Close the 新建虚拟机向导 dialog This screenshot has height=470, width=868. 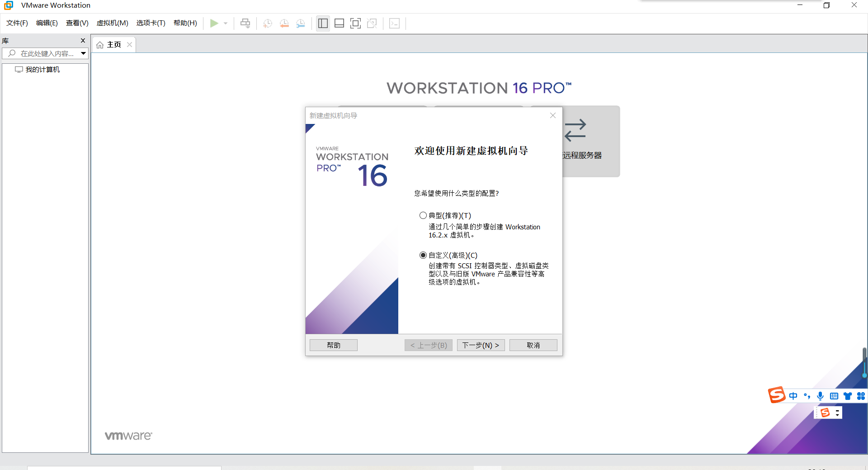[x=553, y=116]
